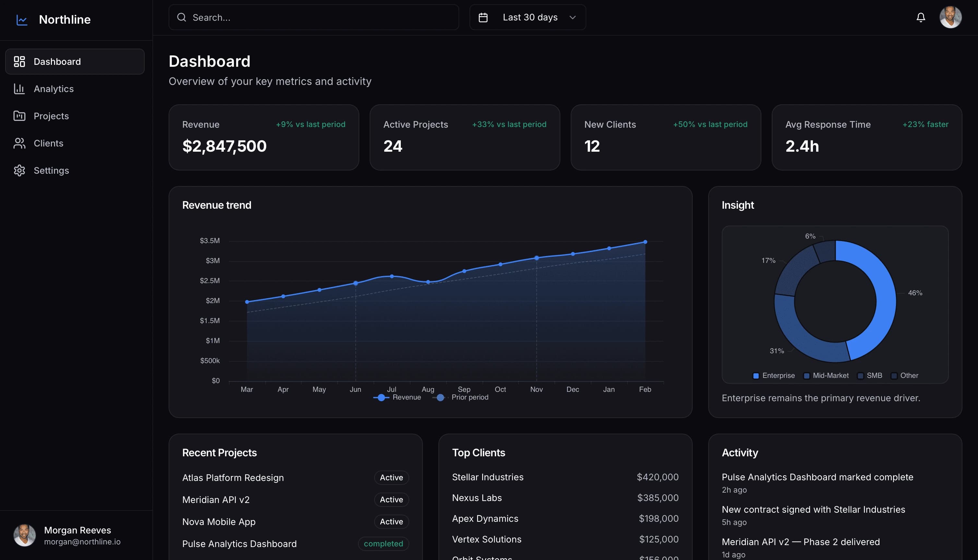
Task: Toggle SMB segment in donut legend
Action: [x=870, y=375]
